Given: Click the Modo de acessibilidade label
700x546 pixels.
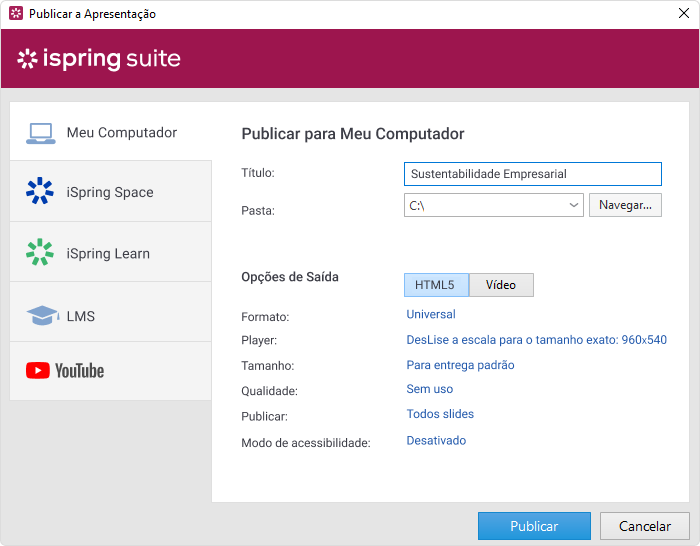Looking at the screenshot, I should tap(306, 443).
